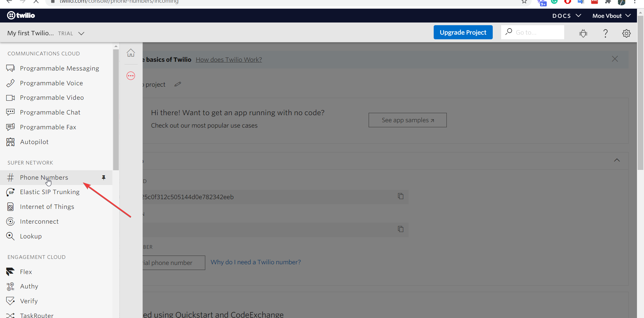This screenshot has width=644, height=318.
Task: Open Programmable Fax item
Action: click(48, 127)
